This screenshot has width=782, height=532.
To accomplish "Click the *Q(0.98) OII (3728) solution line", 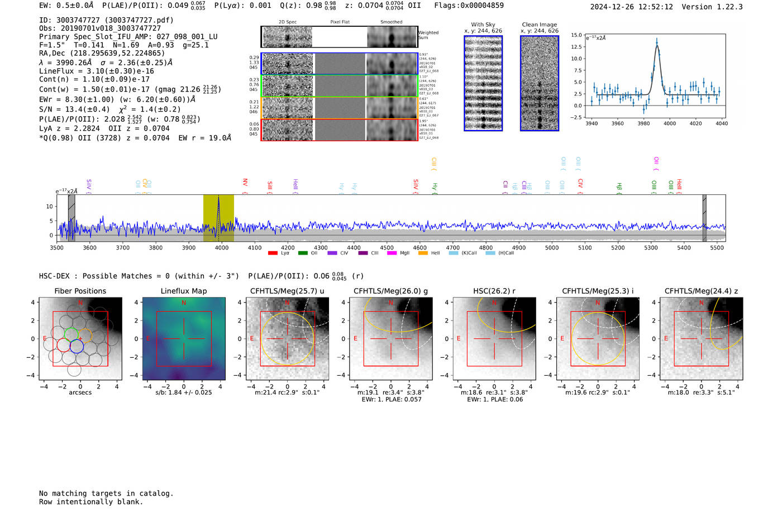I will (135, 138).
